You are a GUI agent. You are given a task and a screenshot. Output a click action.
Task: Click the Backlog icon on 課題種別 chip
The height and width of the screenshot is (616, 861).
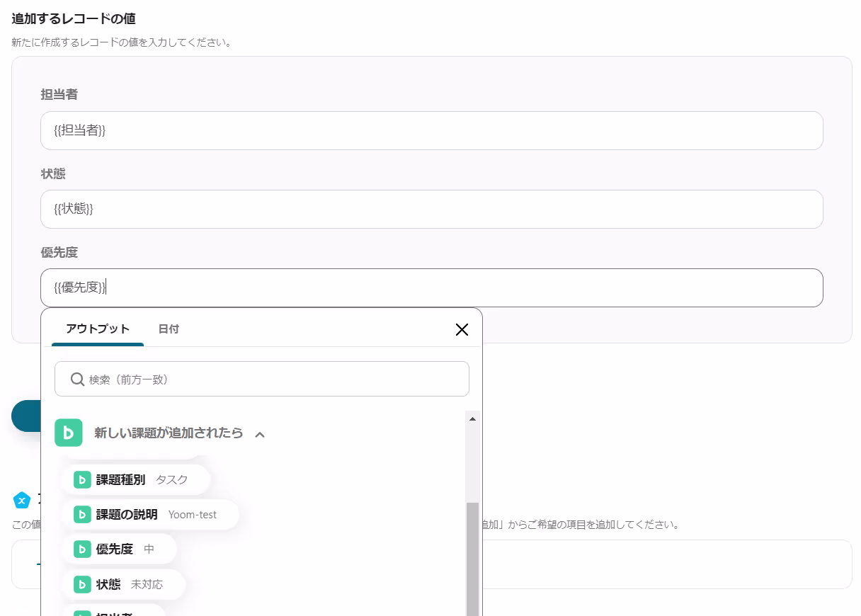82,479
